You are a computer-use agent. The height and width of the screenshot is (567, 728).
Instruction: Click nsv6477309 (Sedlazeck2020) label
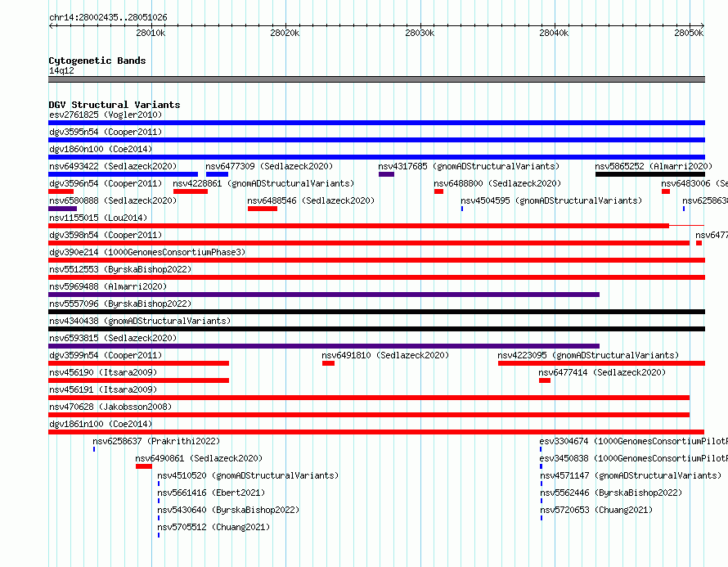[269, 166]
